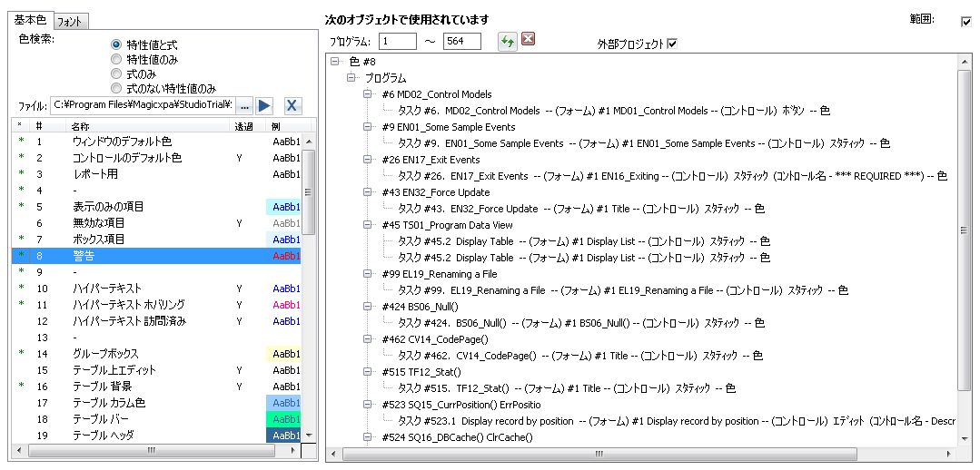Click the blue X clear file button

(291, 105)
